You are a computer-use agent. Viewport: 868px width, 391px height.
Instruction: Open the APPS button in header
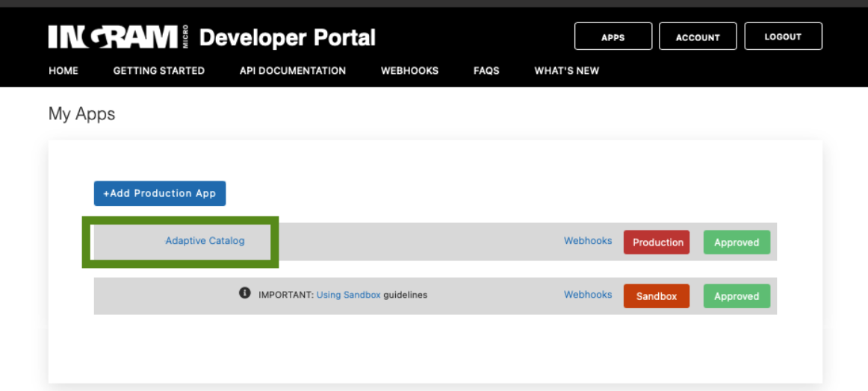[x=613, y=37]
